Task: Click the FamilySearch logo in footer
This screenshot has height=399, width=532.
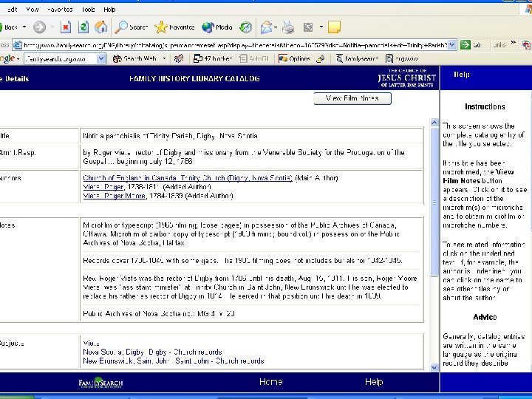Action: click(x=100, y=383)
